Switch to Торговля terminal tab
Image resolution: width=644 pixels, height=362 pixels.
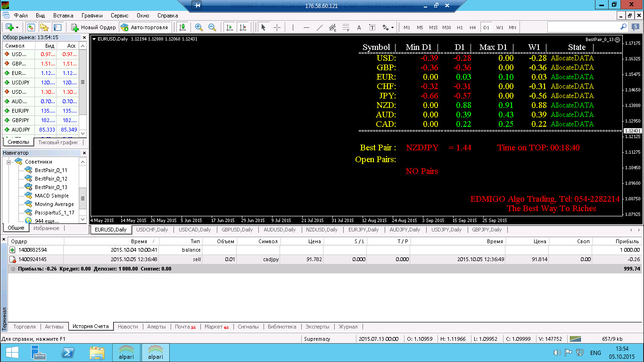(x=25, y=327)
